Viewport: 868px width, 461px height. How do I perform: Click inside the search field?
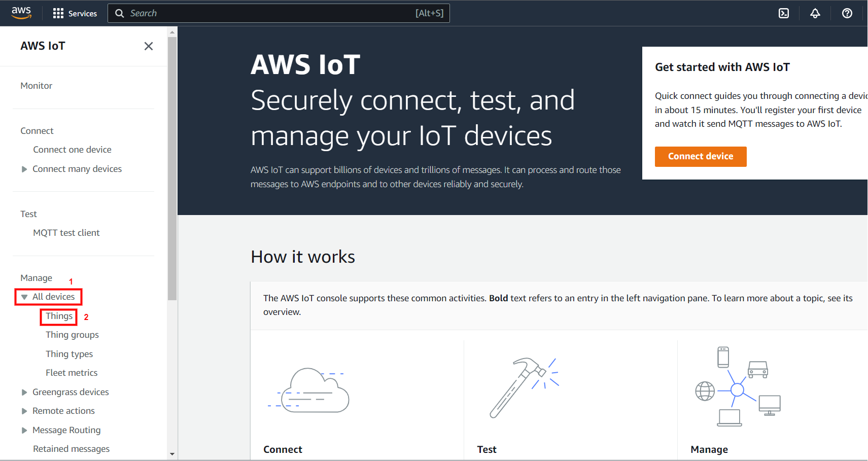[x=279, y=13]
